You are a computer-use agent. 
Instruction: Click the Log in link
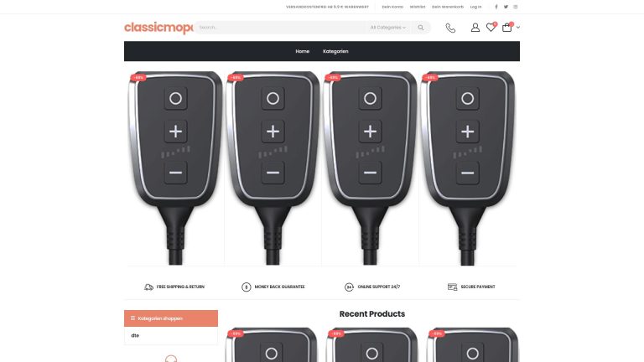click(x=475, y=7)
